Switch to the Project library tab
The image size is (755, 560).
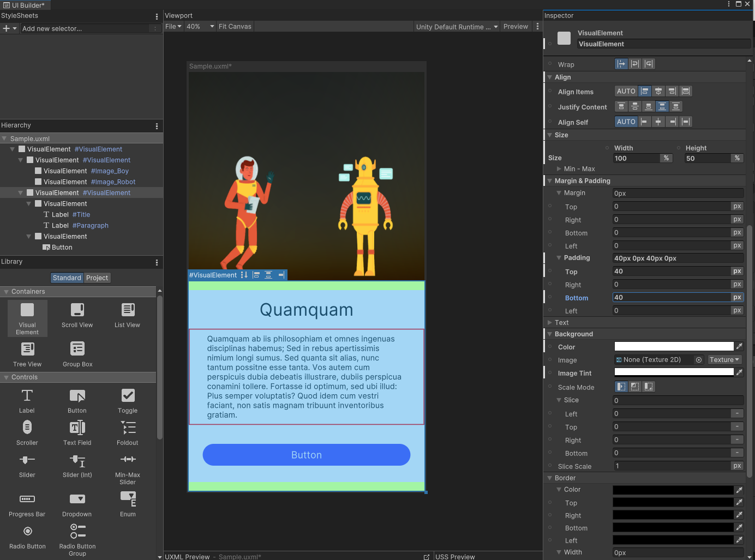coord(97,278)
